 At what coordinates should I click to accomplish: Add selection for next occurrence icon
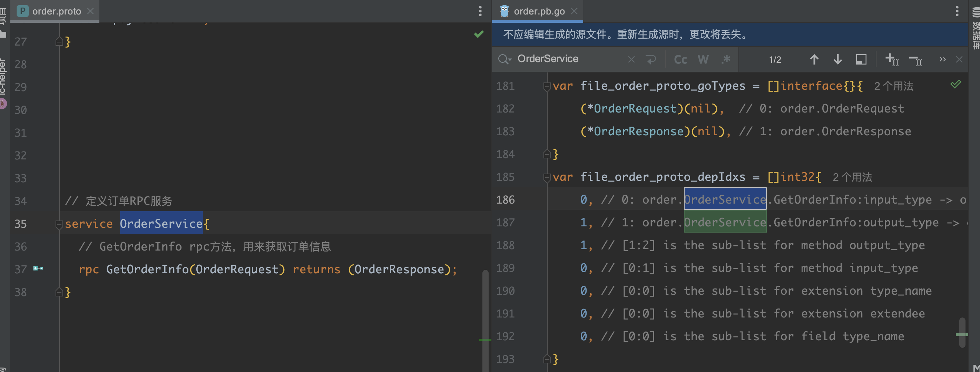pyautogui.click(x=892, y=59)
